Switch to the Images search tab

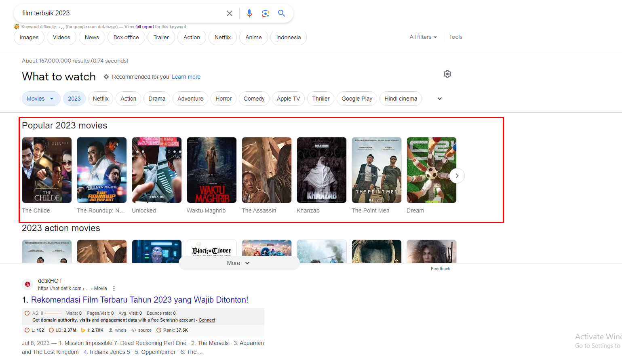click(29, 37)
